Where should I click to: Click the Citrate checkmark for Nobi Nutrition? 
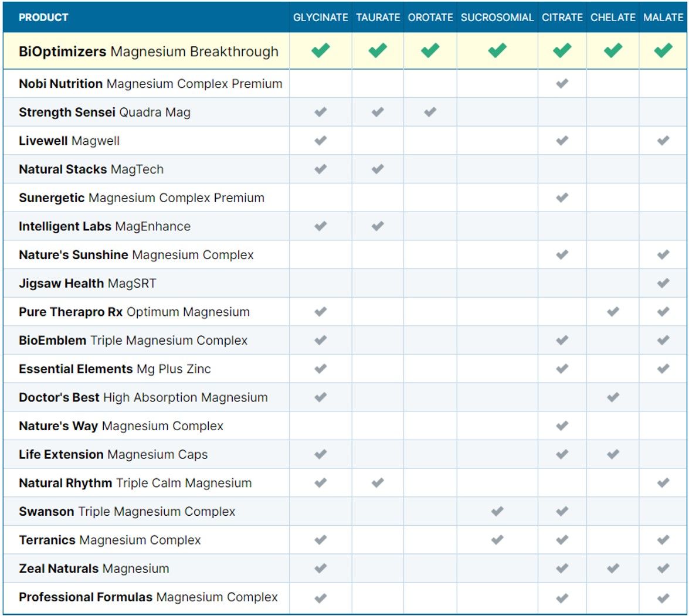pyautogui.click(x=562, y=83)
